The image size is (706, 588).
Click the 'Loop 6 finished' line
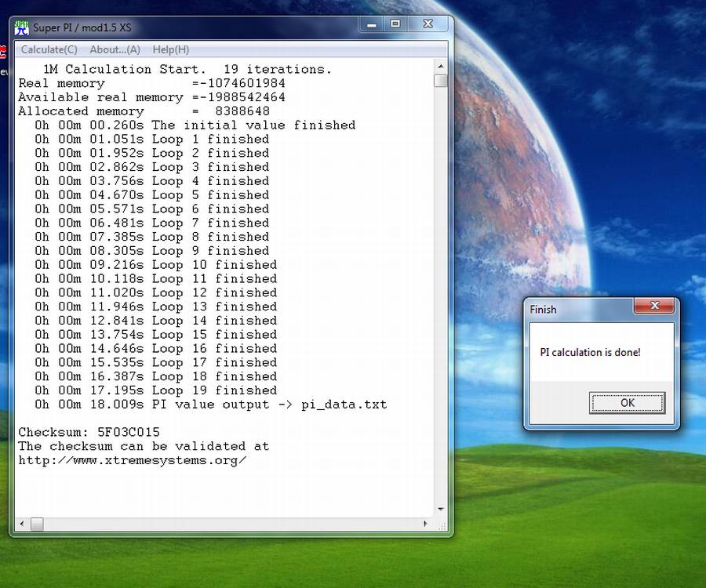click(152, 209)
